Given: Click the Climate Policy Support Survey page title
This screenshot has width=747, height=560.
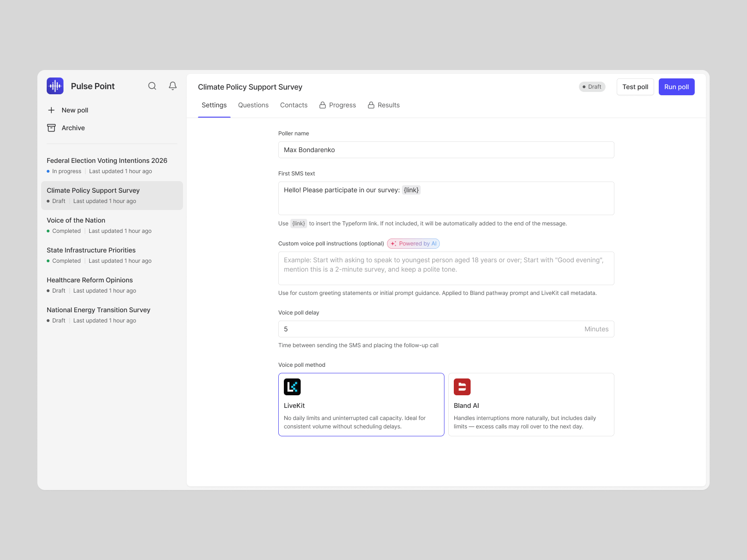Looking at the screenshot, I should pyautogui.click(x=250, y=87).
